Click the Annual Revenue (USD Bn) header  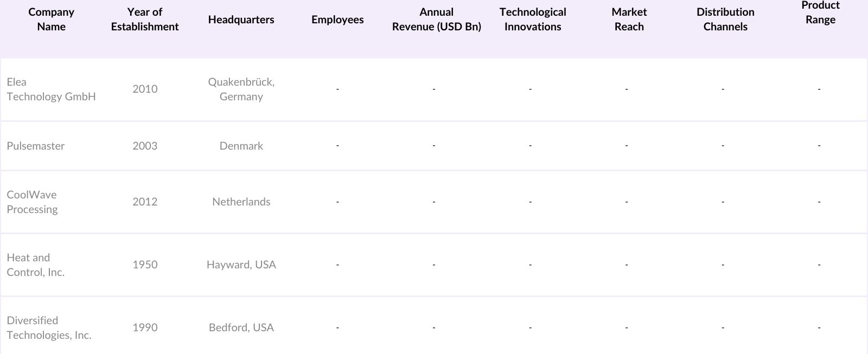click(436, 20)
